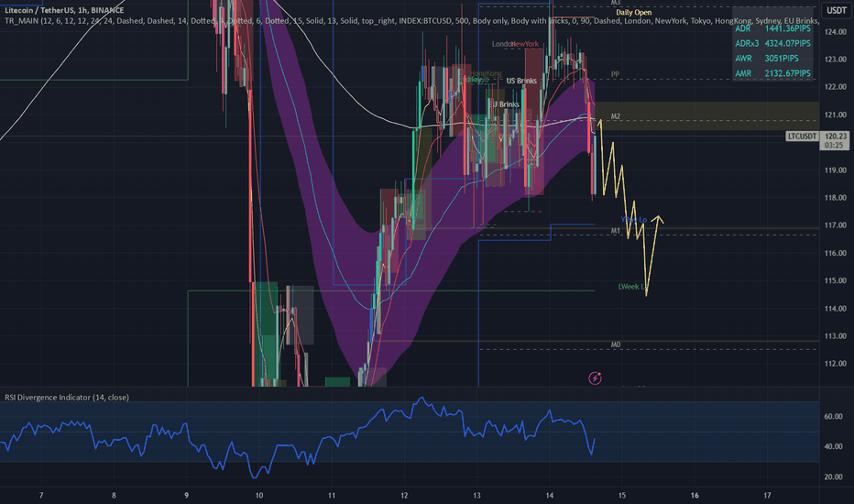
Task: Select the Litecoin / TetherUS symbol title
Action: (x=64, y=10)
